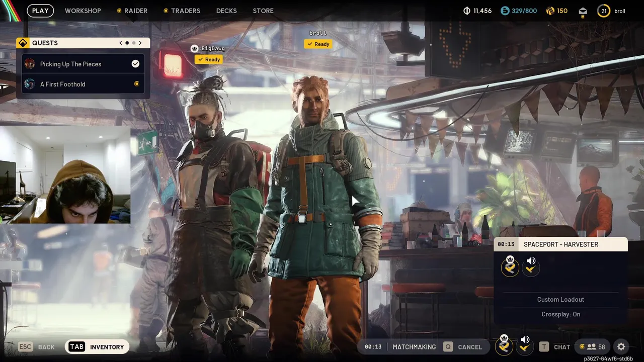Open CHAT with the T button
Screen dimensions: 644x362
pyautogui.click(x=554, y=347)
